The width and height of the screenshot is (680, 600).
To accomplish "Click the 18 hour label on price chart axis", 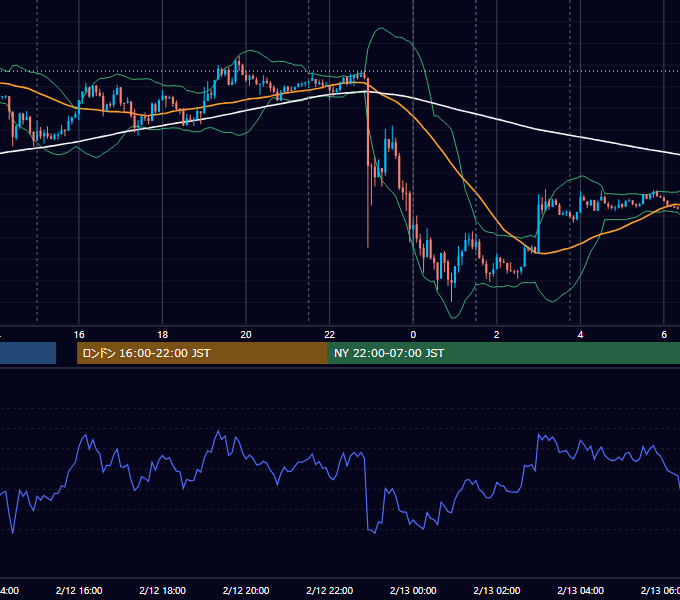I will coord(162,335).
